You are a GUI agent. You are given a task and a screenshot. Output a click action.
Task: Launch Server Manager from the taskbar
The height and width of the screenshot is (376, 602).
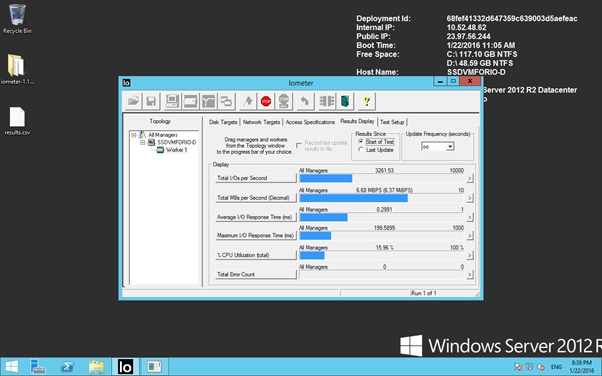click(38, 367)
